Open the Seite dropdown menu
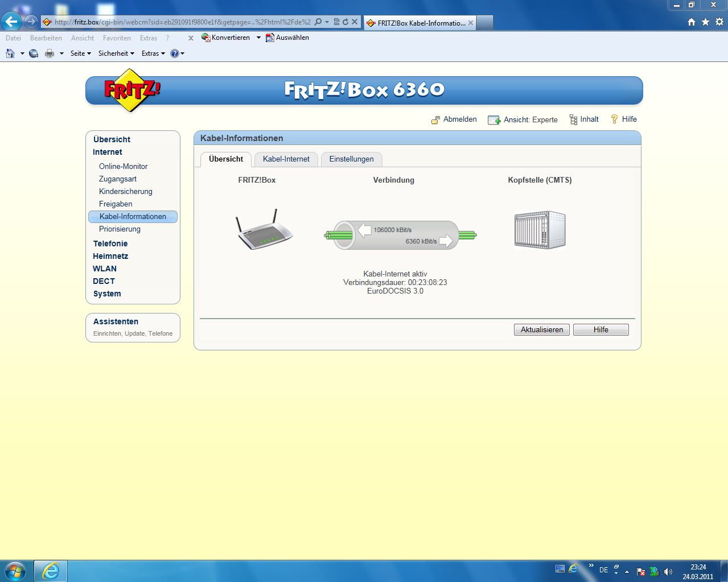Viewport: 728px width, 582px height. click(80, 53)
